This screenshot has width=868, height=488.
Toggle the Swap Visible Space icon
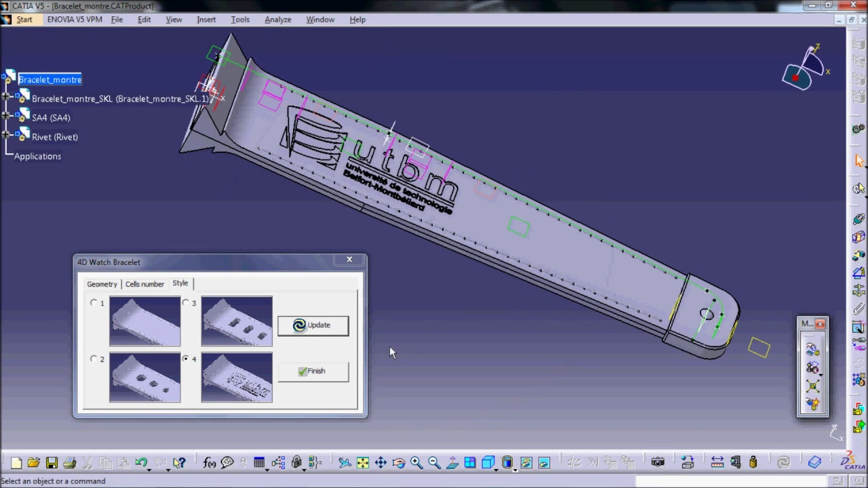pos(544,463)
